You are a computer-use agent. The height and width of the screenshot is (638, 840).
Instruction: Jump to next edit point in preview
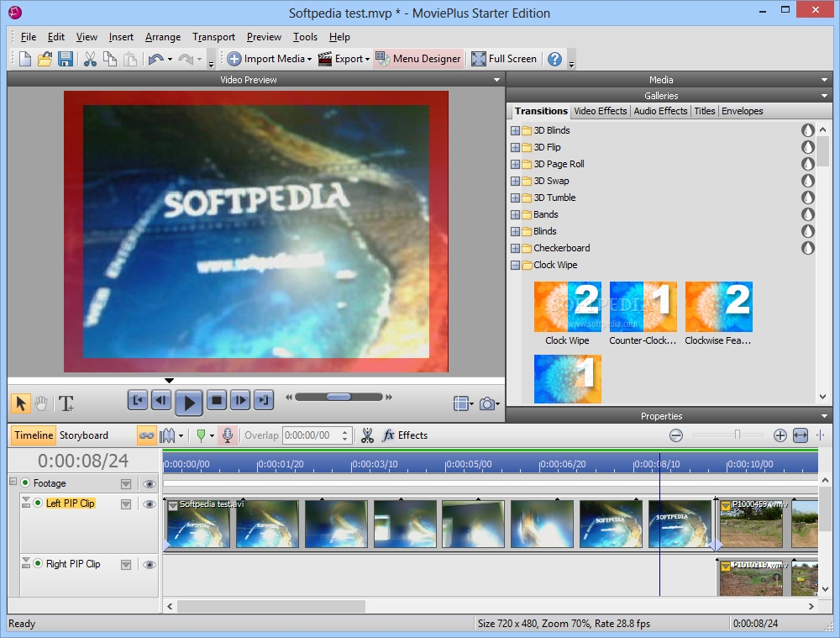[x=264, y=400]
